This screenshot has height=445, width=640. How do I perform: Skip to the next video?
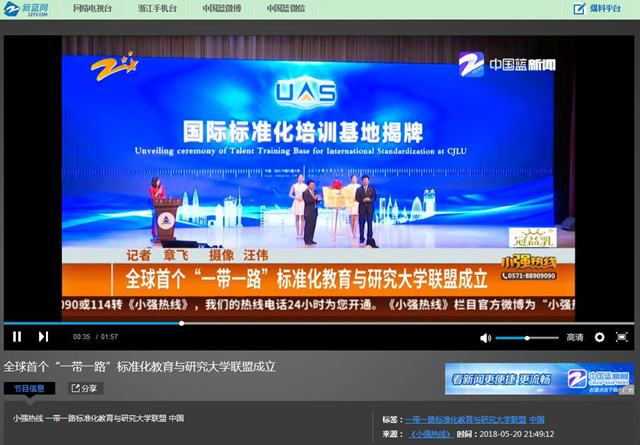(43, 337)
